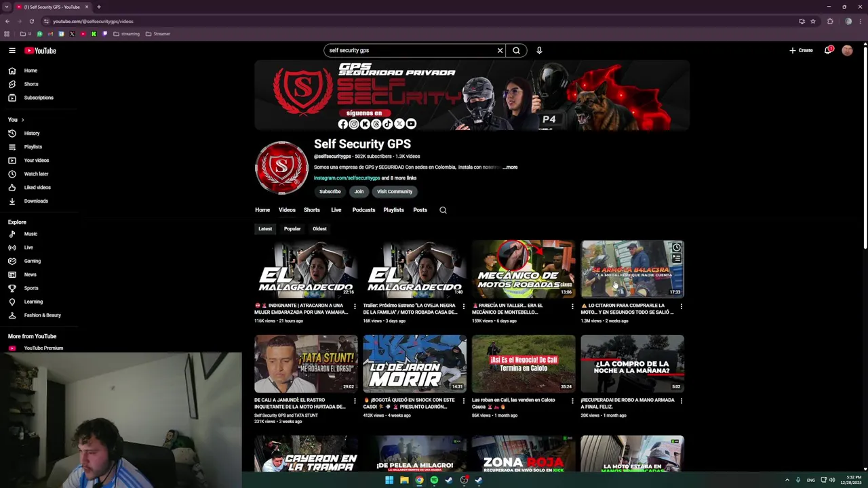This screenshot has height=488, width=868.
Task: Open the browser extensions puzzle icon
Action: [x=830, y=21]
